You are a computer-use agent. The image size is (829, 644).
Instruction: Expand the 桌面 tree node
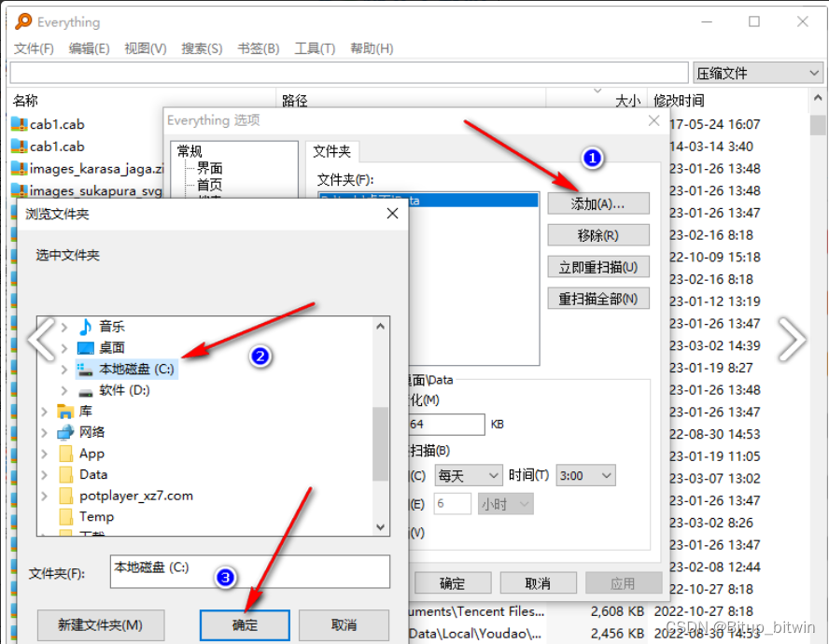(x=64, y=348)
